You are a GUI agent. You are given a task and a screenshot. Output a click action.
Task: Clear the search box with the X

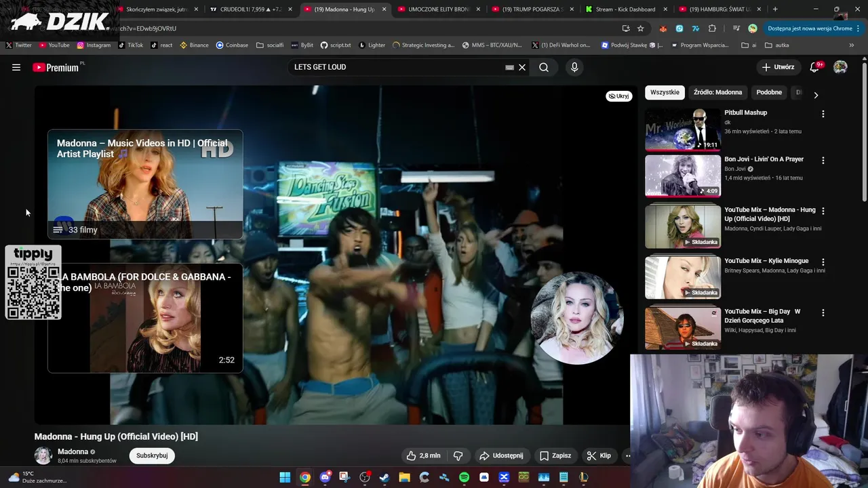click(522, 67)
